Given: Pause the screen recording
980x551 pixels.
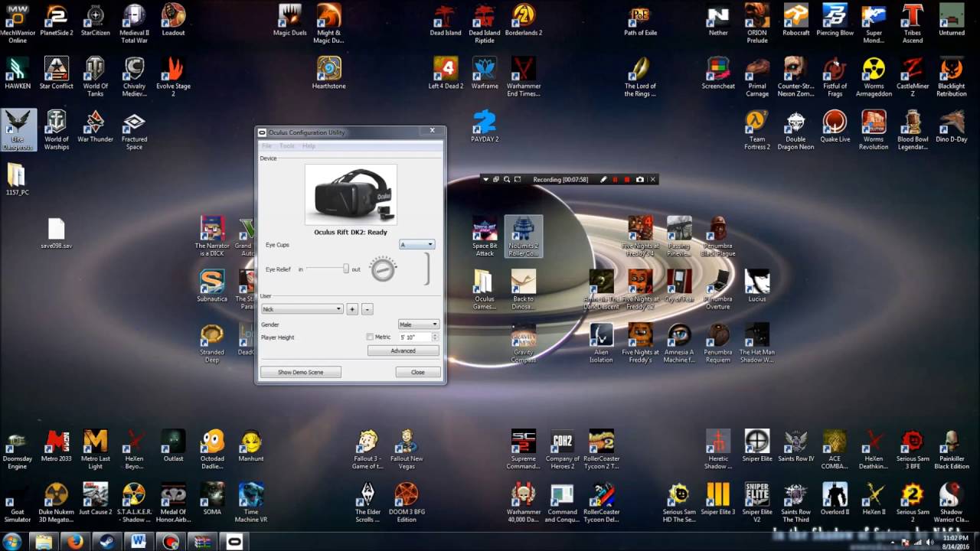Looking at the screenshot, I should point(615,179).
